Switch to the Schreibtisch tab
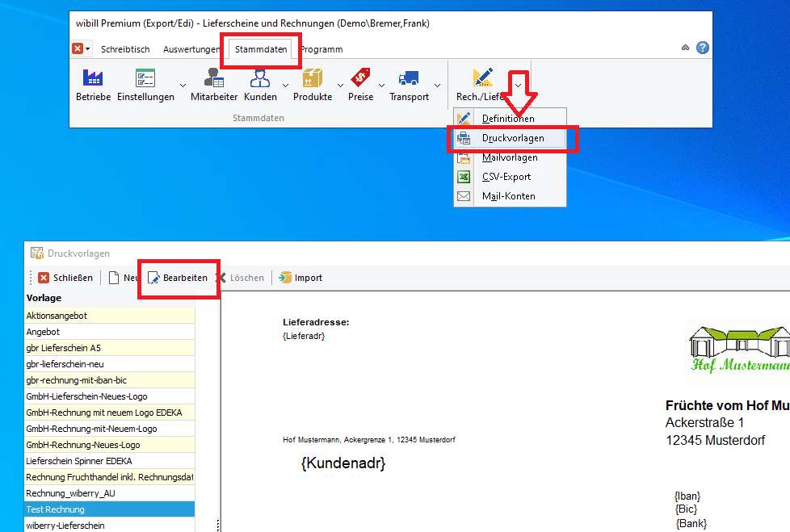 click(125, 49)
